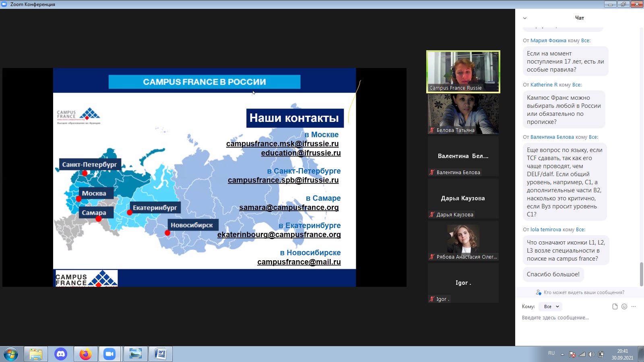The width and height of the screenshot is (644, 362).
Task: Collapse the chat panel with chevron
Action: click(525, 18)
